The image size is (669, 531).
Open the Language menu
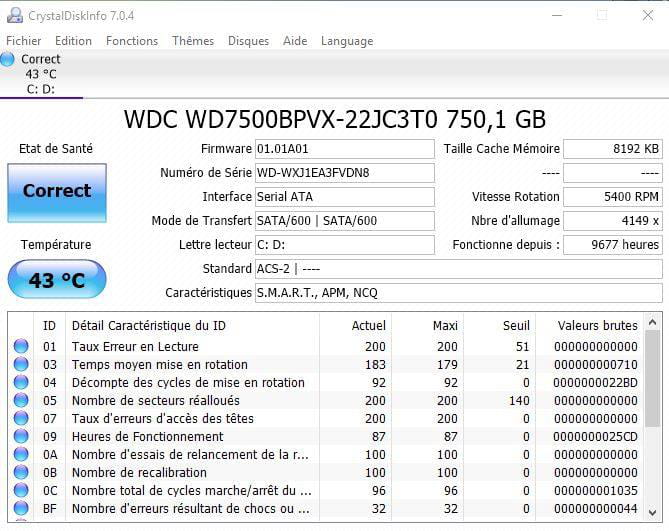[347, 41]
